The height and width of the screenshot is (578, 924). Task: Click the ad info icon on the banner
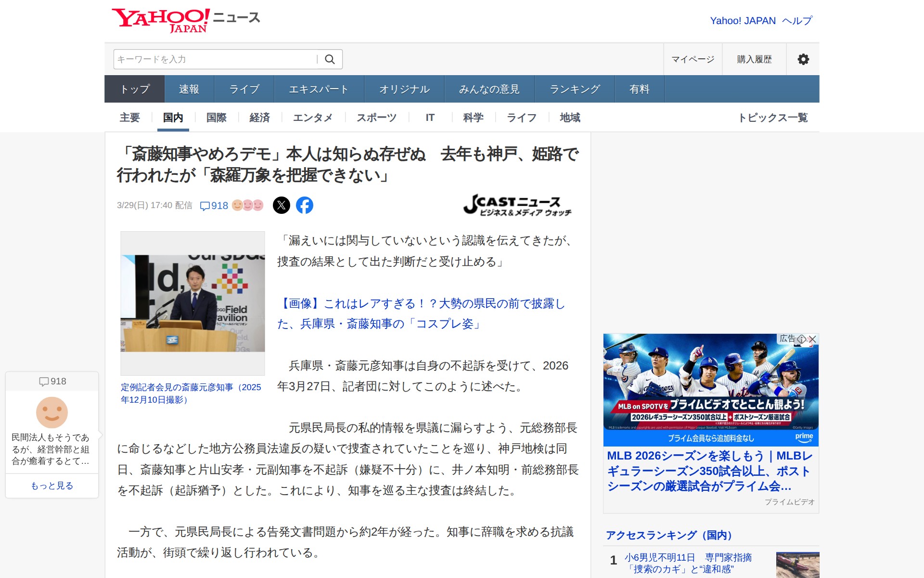pyautogui.click(x=802, y=340)
